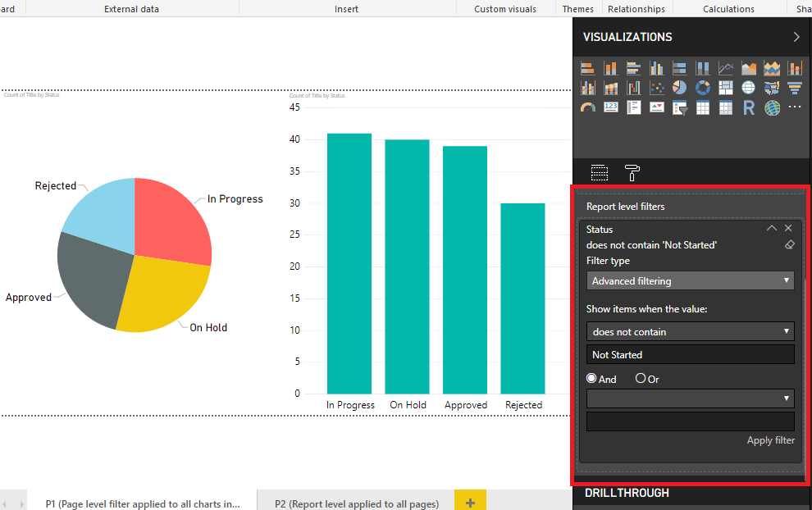The height and width of the screenshot is (510, 812).
Task: Select the Funnel visual
Action: coord(794,87)
